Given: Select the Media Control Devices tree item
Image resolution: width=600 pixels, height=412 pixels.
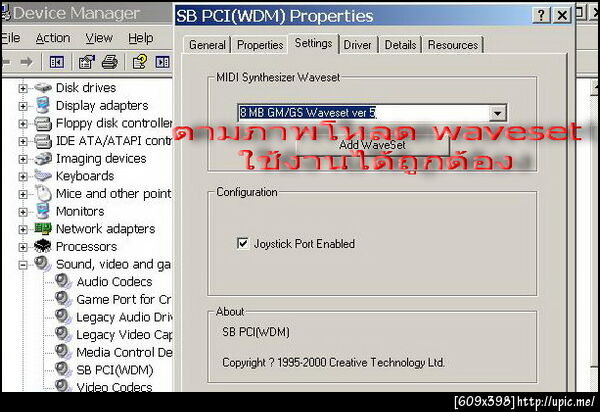Looking at the screenshot, I should [124, 352].
